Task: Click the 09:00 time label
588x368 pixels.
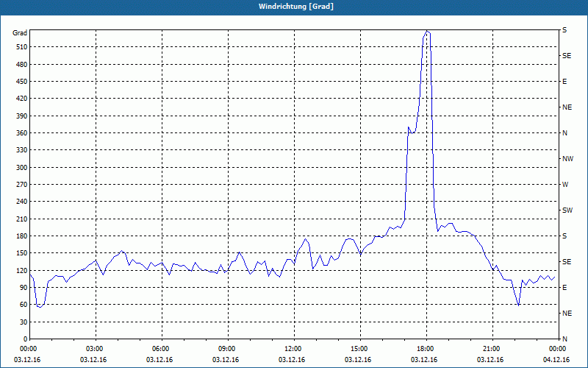Action: coord(229,349)
